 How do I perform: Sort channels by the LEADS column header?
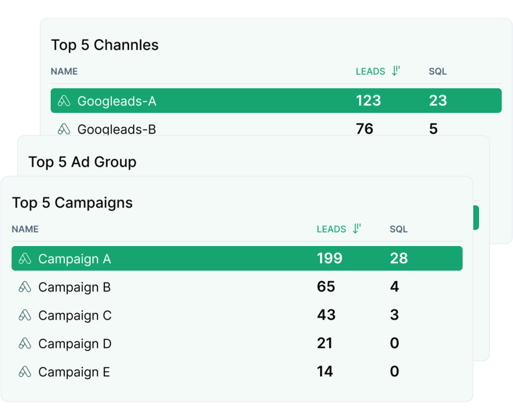370,72
